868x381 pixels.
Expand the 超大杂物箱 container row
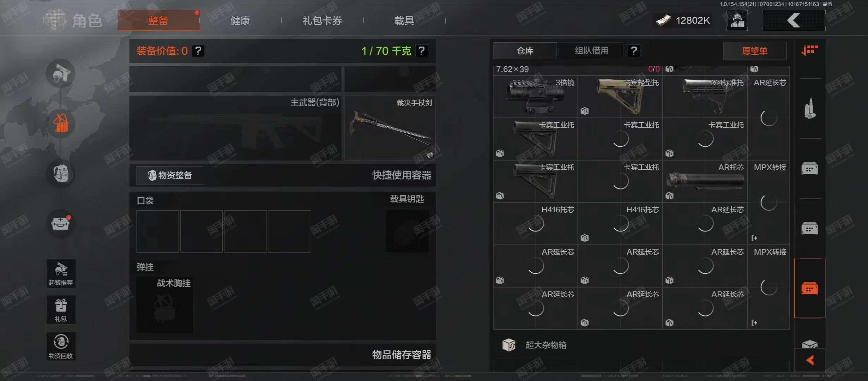coord(641,345)
